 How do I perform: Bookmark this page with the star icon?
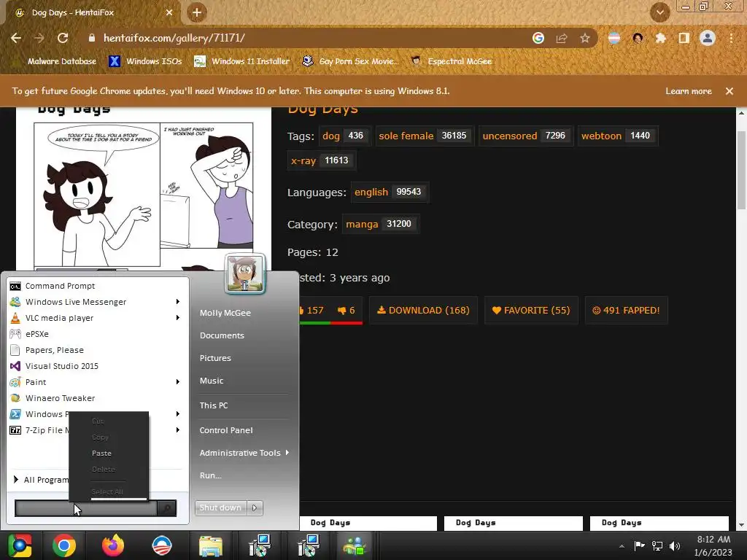pos(585,38)
